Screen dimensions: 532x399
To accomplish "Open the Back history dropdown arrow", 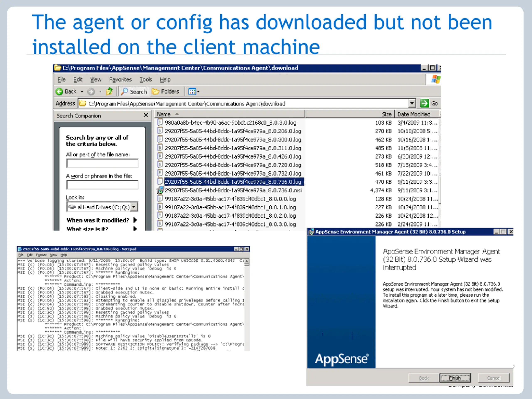I will [x=82, y=92].
